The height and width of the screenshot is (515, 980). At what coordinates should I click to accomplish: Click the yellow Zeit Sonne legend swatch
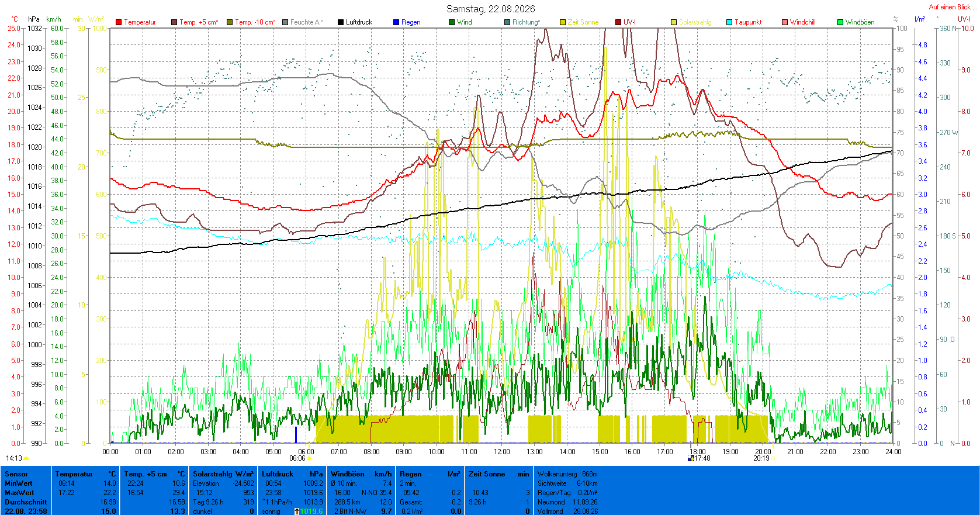coord(563,22)
